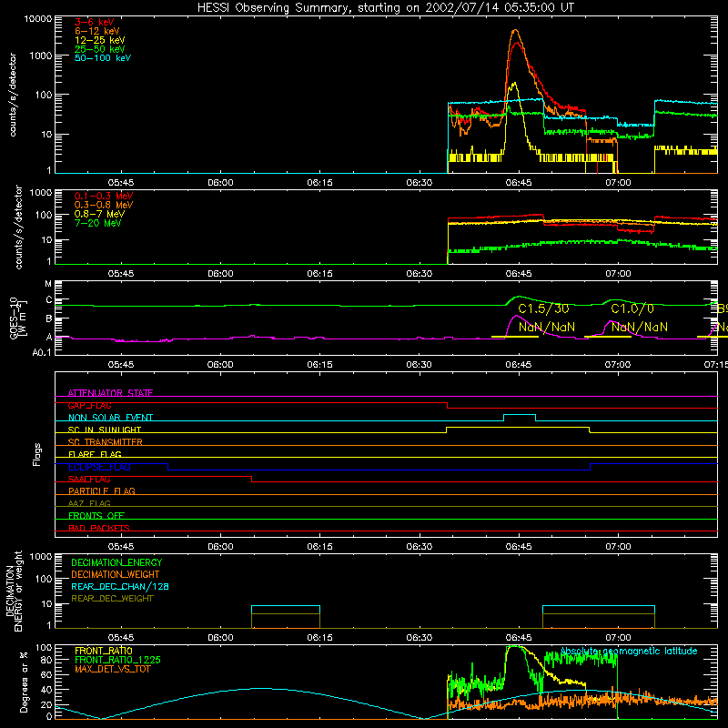This screenshot has width=728, height=728.
Task: Select the AA7_FLAG label
Action: tap(89, 503)
